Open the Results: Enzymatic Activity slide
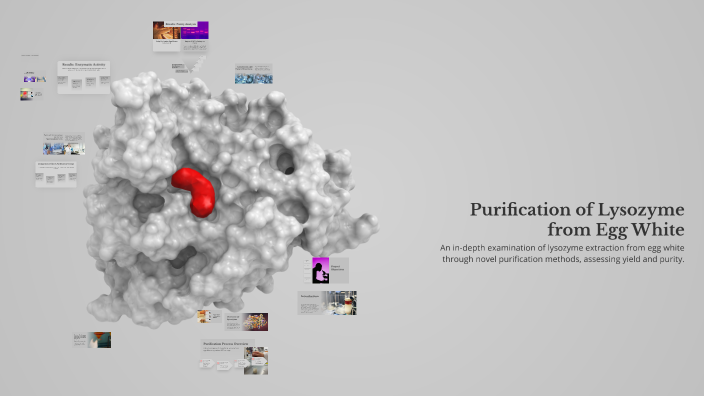This screenshot has width=704, height=396. click(x=84, y=77)
